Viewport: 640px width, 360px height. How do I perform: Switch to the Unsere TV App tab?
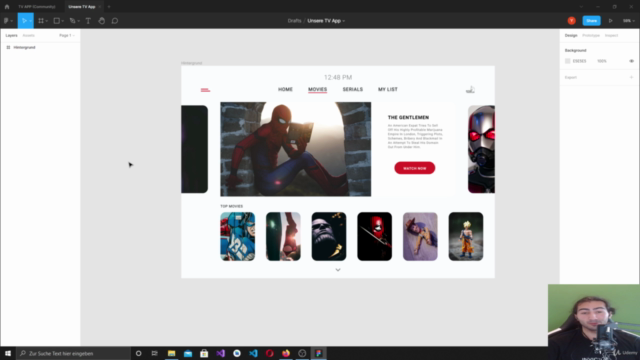pyautogui.click(x=82, y=7)
